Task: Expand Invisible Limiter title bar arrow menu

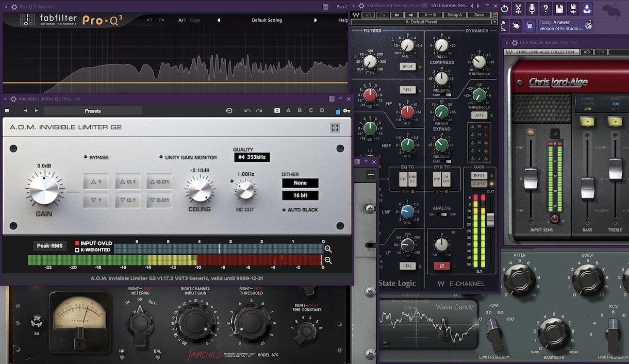Action: click(x=6, y=99)
